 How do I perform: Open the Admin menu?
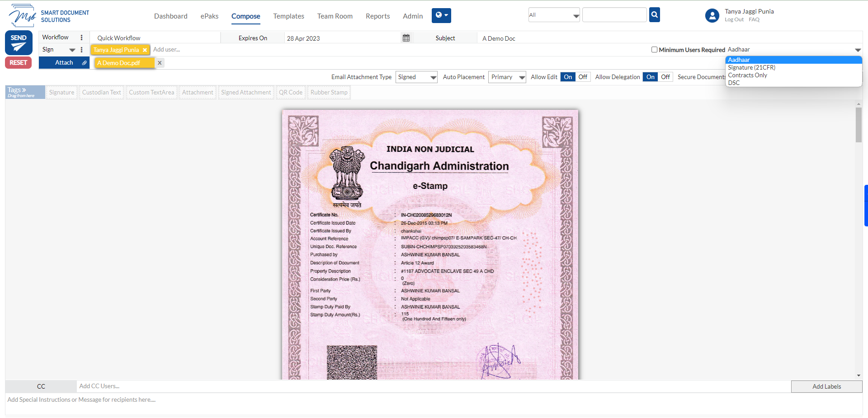[x=413, y=16]
